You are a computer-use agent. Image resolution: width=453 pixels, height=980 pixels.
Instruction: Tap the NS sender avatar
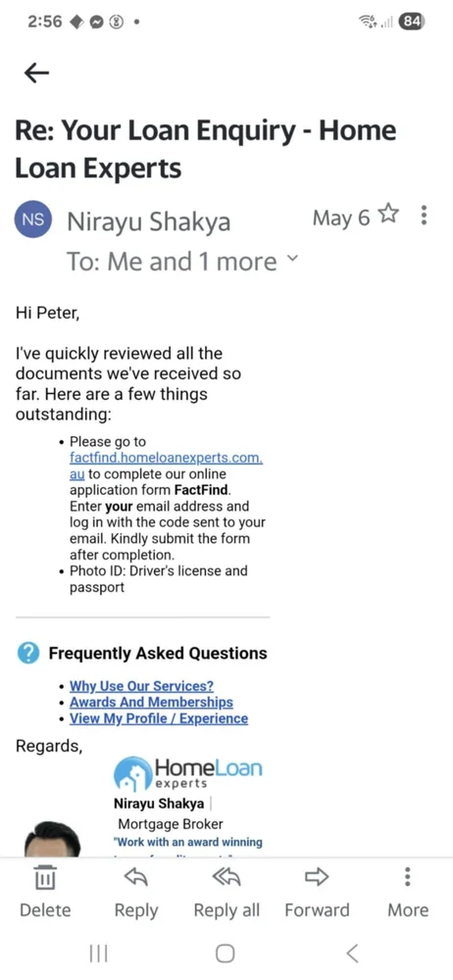coord(33,219)
